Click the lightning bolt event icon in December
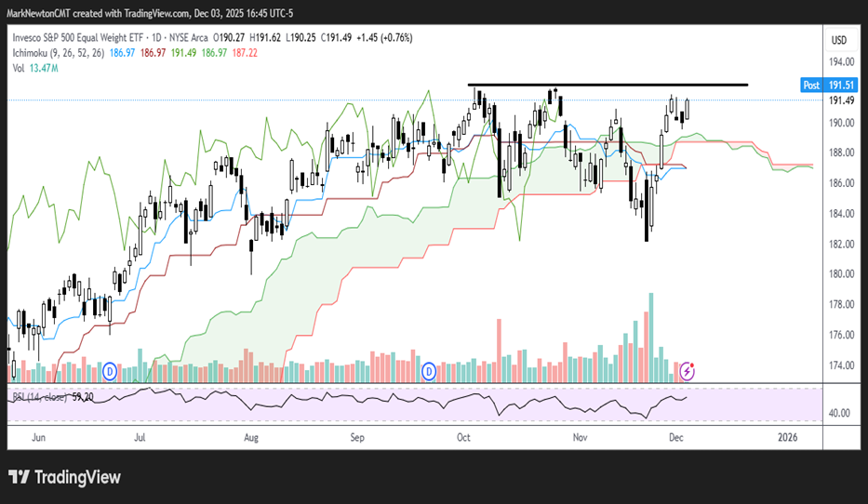Image resolution: width=868 pixels, height=504 pixels. coord(688,371)
